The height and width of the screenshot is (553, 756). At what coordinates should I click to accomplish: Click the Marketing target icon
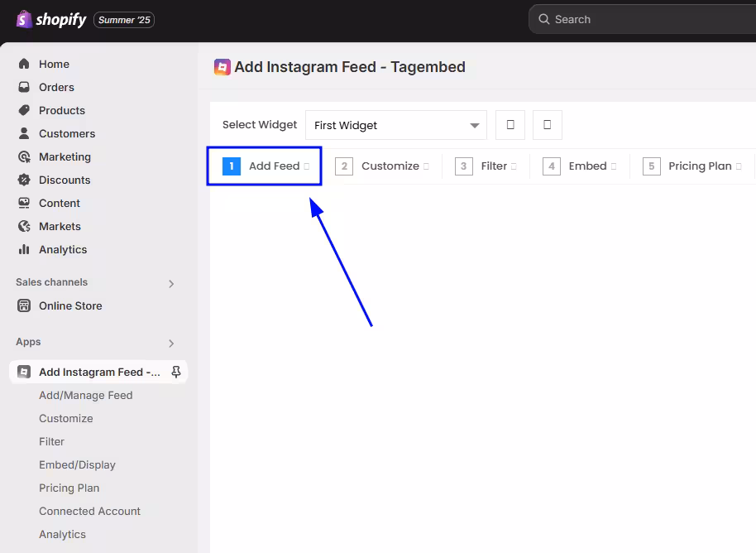tap(24, 156)
